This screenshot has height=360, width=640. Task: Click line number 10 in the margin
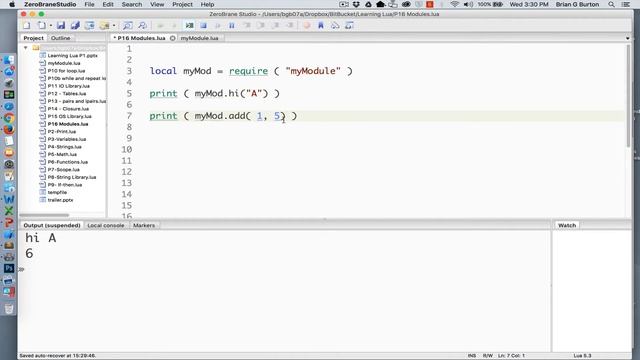pos(127,149)
